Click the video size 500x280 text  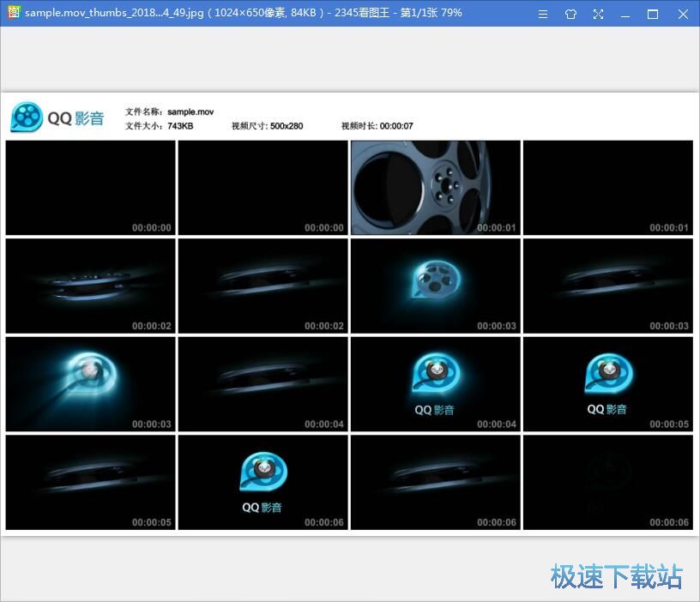pos(287,126)
